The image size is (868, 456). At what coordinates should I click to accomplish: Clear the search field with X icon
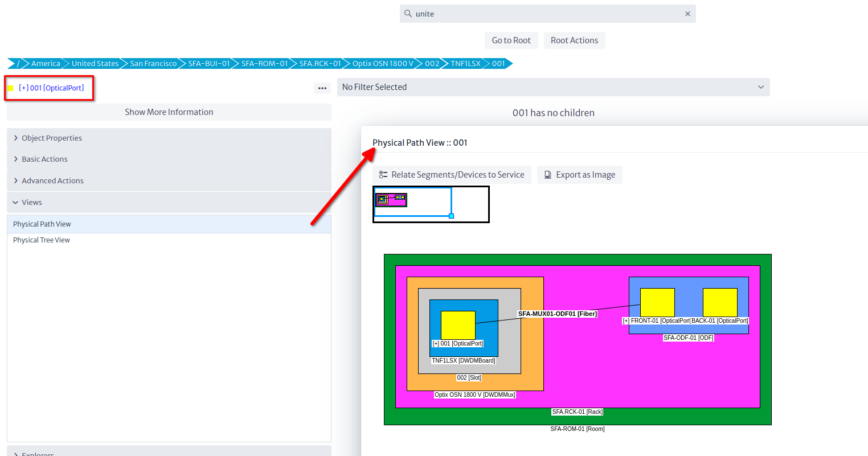687,14
